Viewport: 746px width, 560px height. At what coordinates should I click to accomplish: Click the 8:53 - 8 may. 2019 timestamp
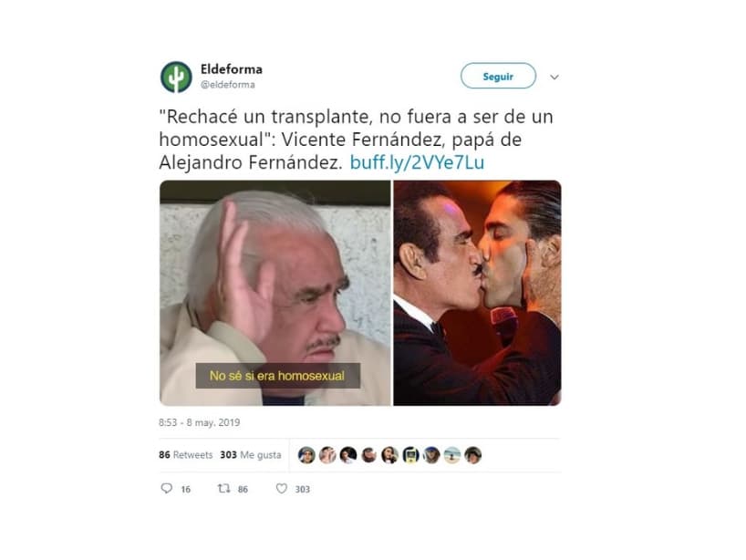click(x=200, y=422)
